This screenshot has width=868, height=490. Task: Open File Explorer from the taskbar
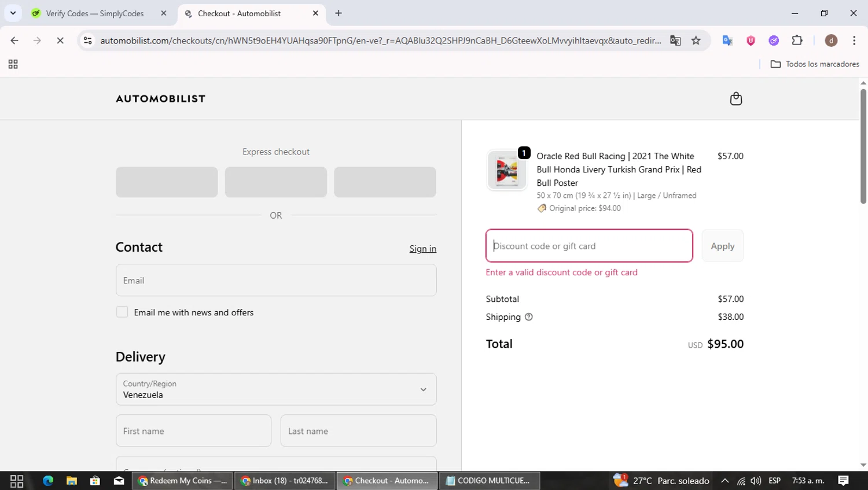[x=72, y=481]
